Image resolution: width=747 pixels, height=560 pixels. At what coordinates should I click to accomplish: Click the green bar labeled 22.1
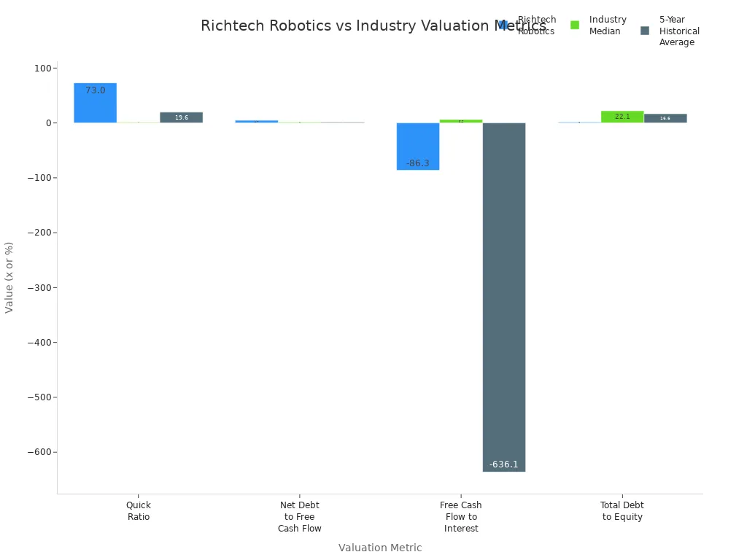tap(622, 115)
